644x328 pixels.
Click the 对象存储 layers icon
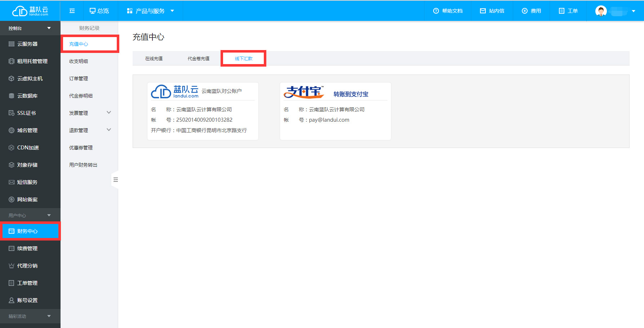point(12,165)
